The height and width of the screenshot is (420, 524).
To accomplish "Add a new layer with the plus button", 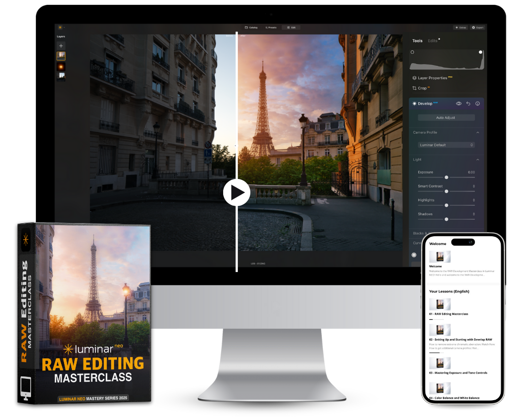I will pyautogui.click(x=61, y=46).
